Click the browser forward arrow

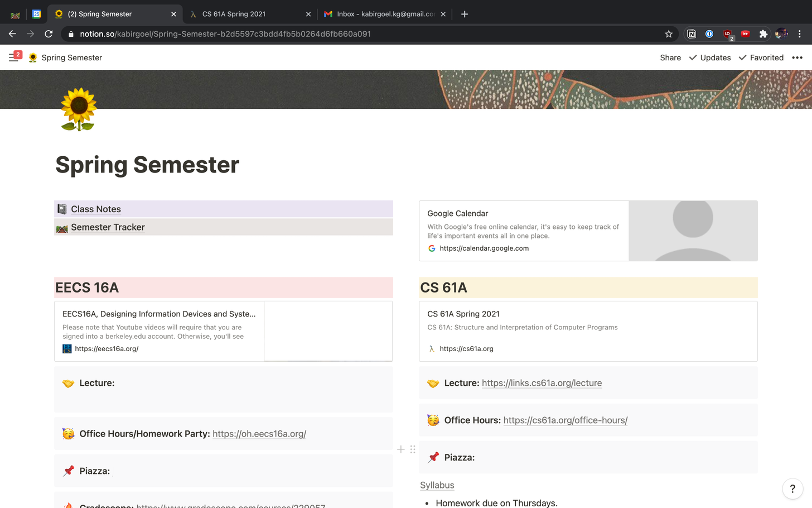pyautogui.click(x=31, y=33)
